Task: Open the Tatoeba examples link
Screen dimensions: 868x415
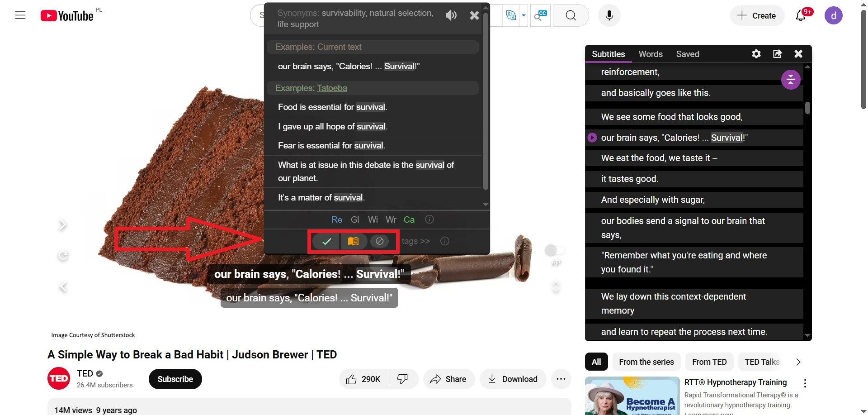Action: tap(332, 88)
